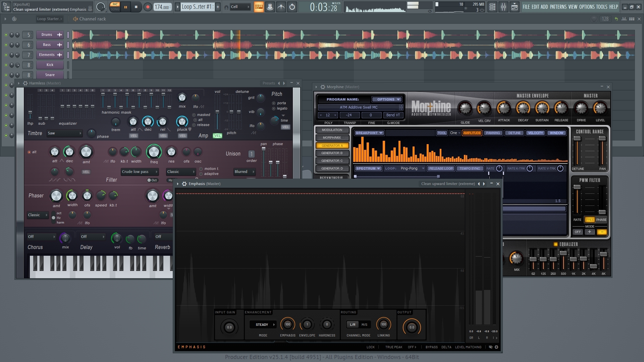Select the MORPH/MIX tab in Morphine

(332, 138)
